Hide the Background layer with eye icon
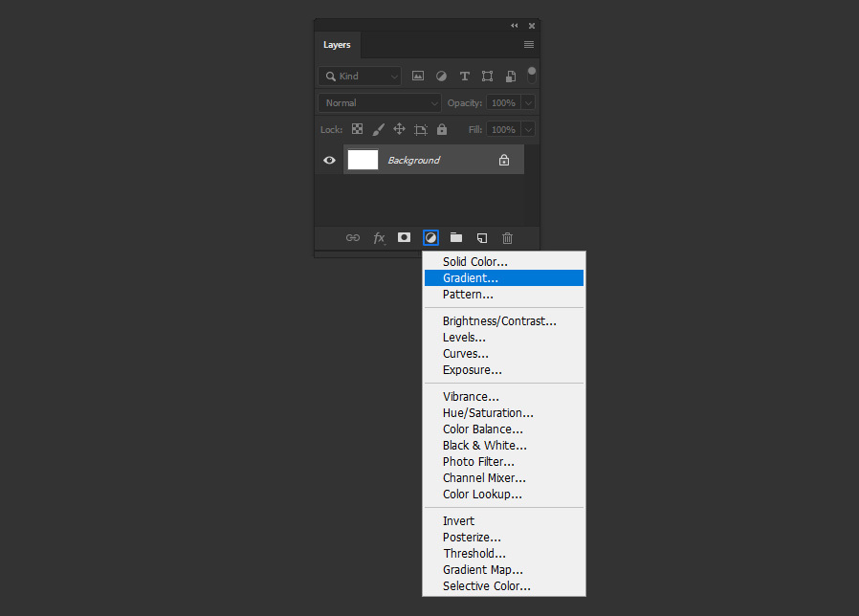Image resolution: width=859 pixels, height=616 pixels. pyautogui.click(x=329, y=160)
